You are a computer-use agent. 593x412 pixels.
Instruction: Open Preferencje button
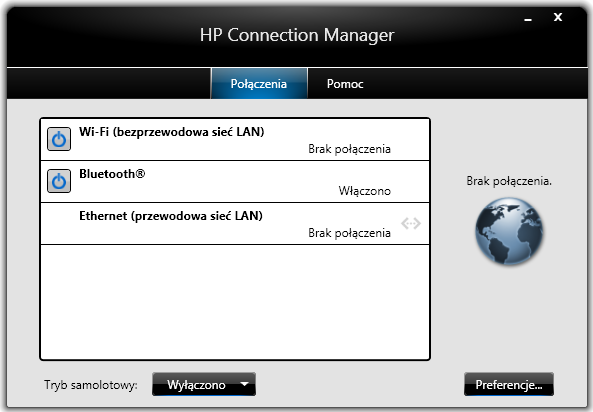[509, 384]
